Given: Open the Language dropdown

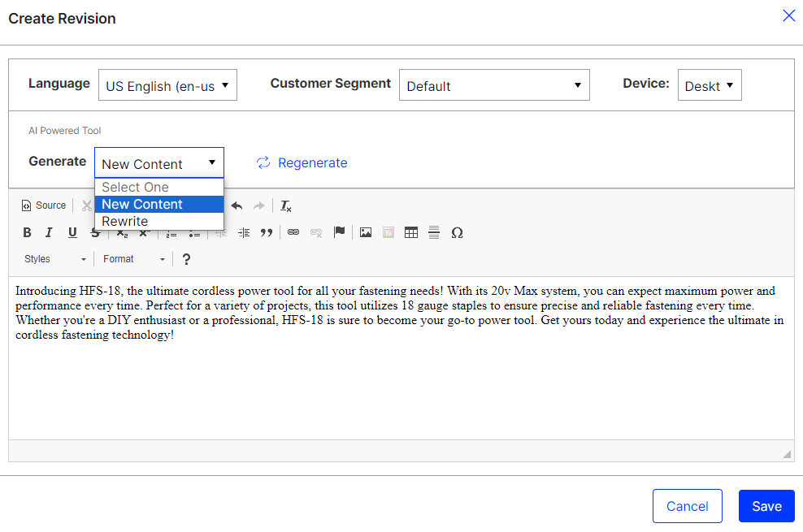Looking at the screenshot, I should click(167, 85).
